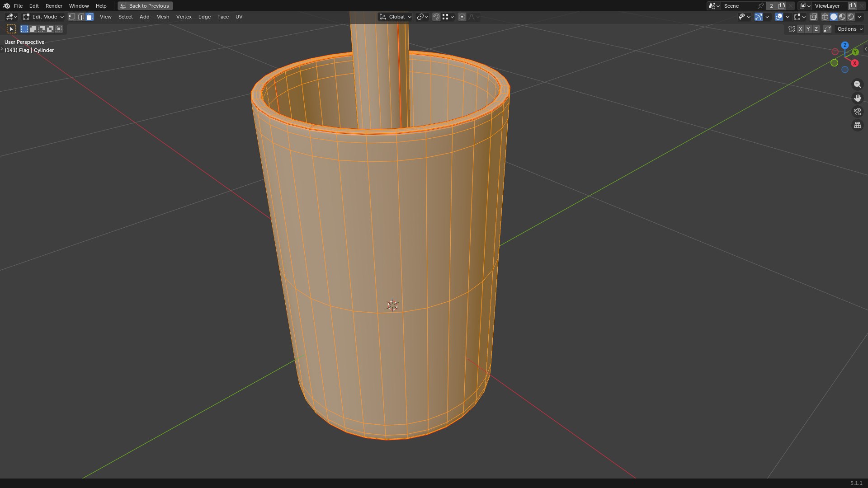Screen dimensions: 868x488
Task: Click the zoom magnifier viewport icon
Action: click(x=857, y=84)
